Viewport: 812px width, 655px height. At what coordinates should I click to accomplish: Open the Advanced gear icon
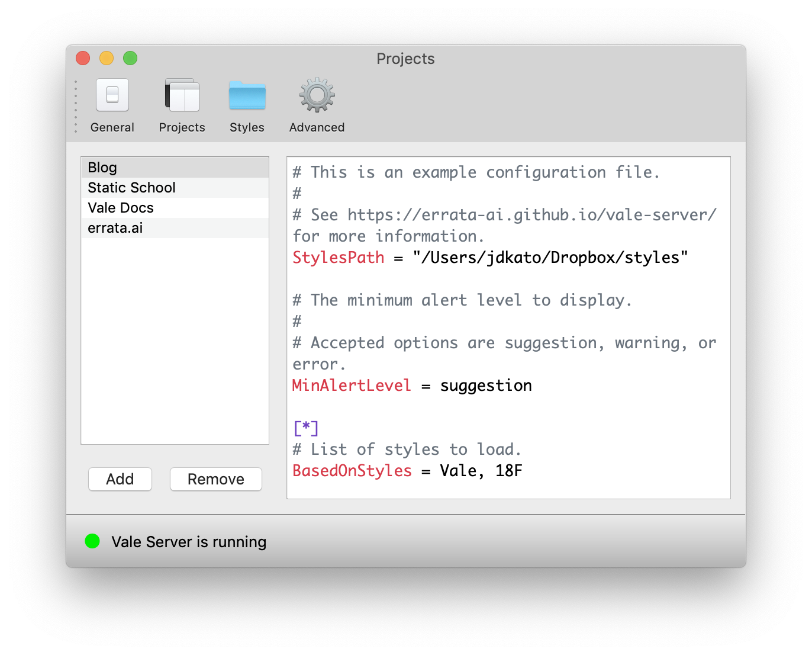pyautogui.click(x=317, y=95)
